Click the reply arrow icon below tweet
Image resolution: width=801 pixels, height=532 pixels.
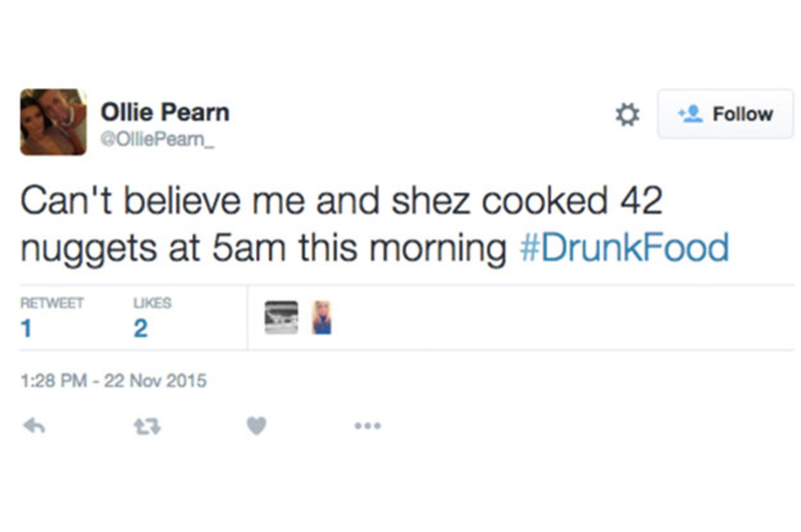[34, 426]
